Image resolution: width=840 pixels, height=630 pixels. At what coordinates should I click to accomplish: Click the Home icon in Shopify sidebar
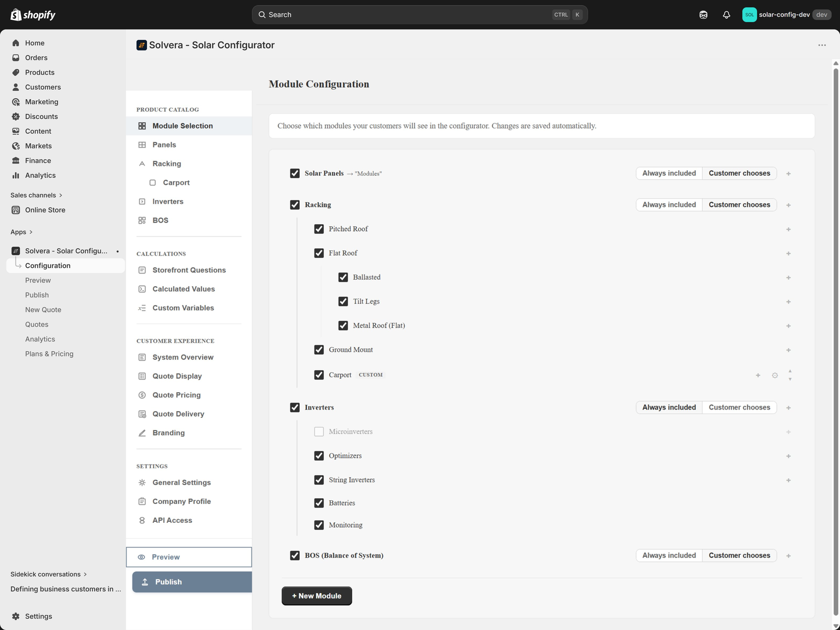pyautogui.click(x=16, y=43)
